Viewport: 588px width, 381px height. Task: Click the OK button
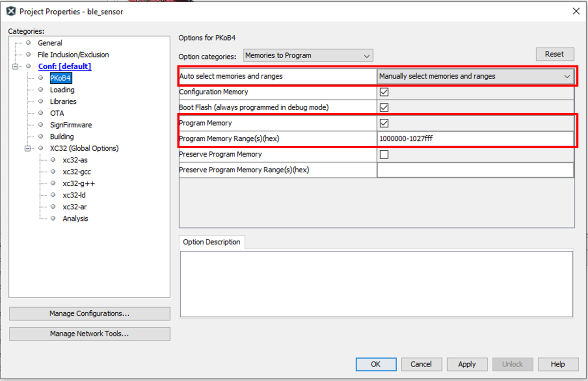pos(376,364)
